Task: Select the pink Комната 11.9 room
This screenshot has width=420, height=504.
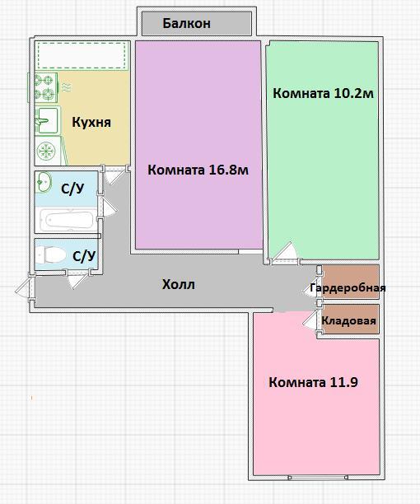Action: tap(316, 394)
